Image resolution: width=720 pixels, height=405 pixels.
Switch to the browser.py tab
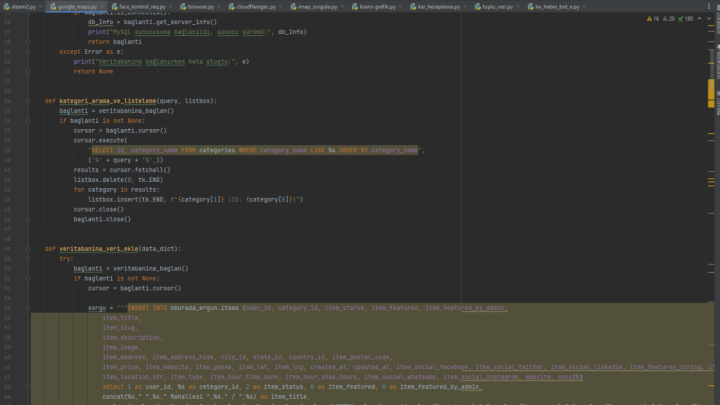(x=201, y=7)
